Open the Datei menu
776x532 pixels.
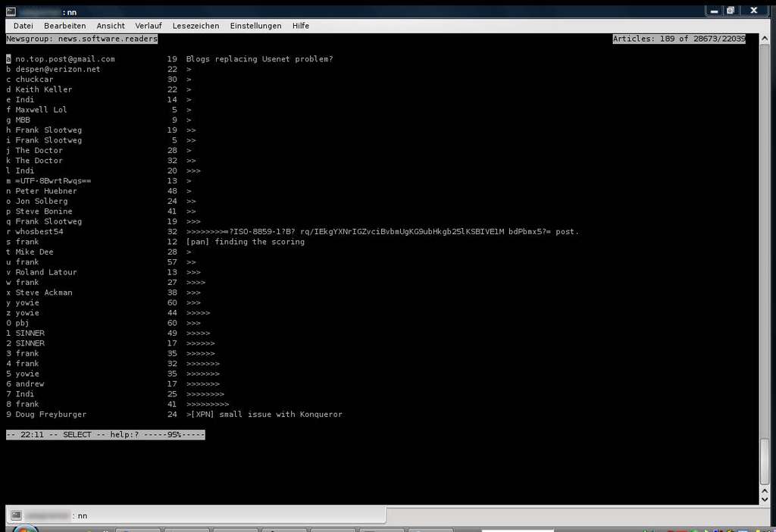click(x=23, y=26)
